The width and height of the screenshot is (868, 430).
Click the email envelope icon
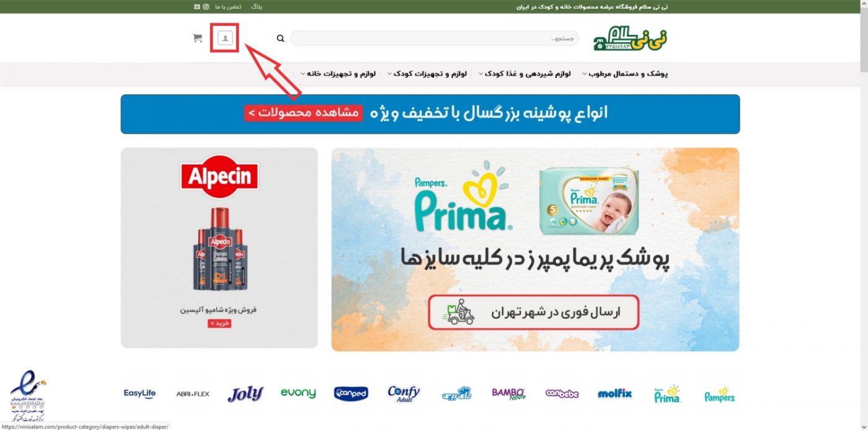click(197, 7)
